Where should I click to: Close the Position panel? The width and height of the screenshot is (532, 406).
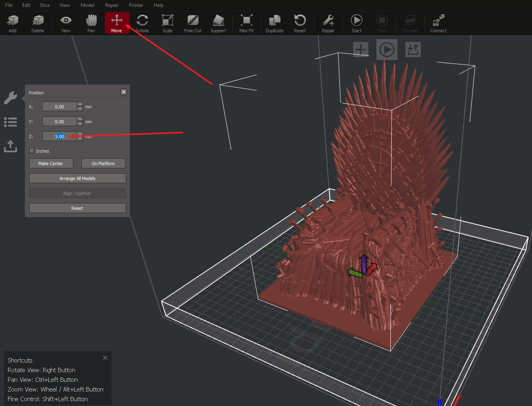tap(124, 92)
